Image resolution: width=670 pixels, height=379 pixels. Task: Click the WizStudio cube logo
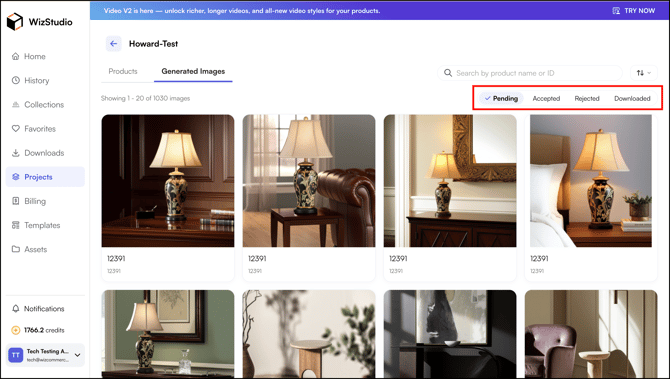coord(15,21)
